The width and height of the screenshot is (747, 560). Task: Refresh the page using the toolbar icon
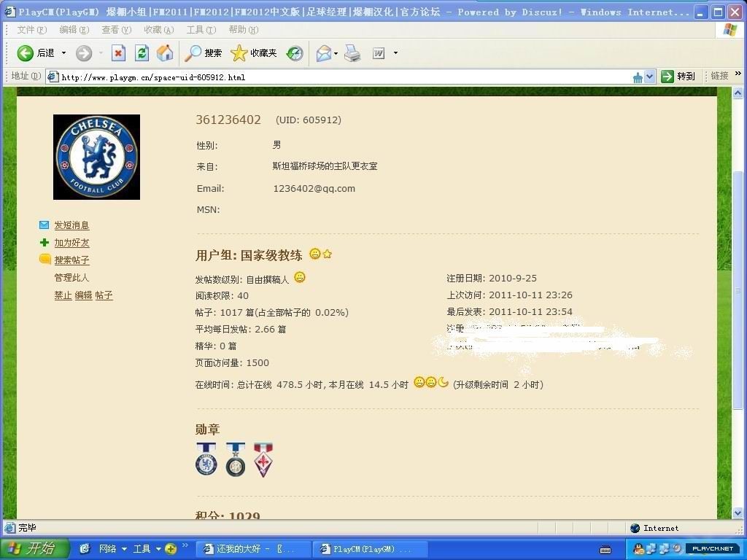(142, 53)
